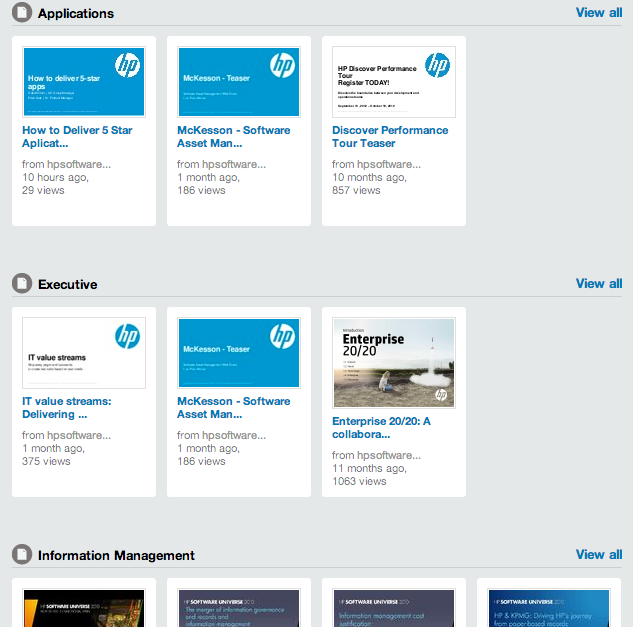633x627 pixels.
Task: Open McKesson Teaser thumbnail in Applications
Action: tap(239, 82)
